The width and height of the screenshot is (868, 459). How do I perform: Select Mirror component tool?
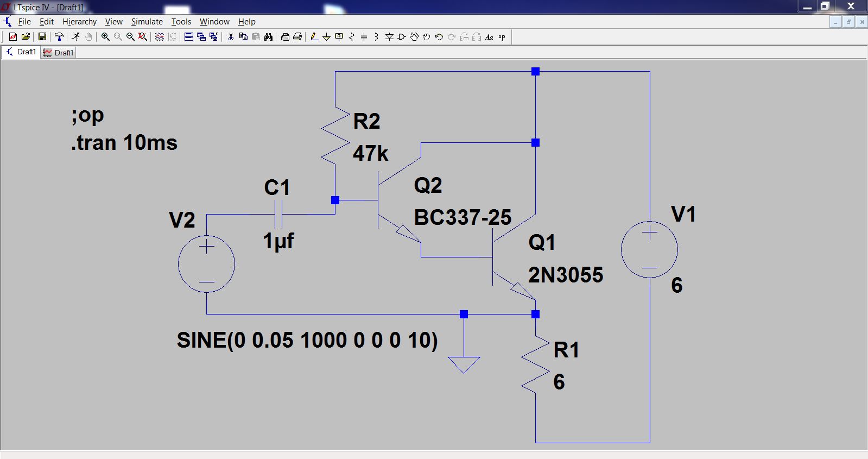pos(477,37)
